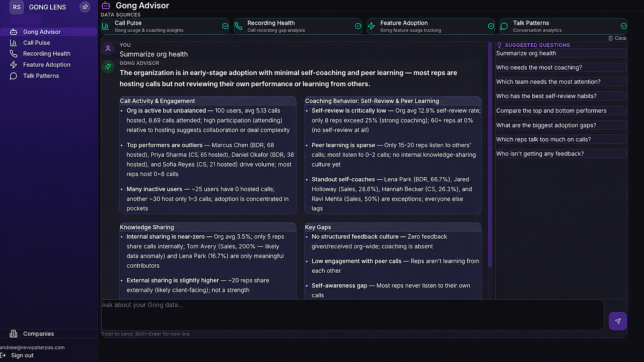This screenshot has height=362, width=644.
Task: Navigate to Feature Adoption in the sidebar
Action: [x=49, y=64]
